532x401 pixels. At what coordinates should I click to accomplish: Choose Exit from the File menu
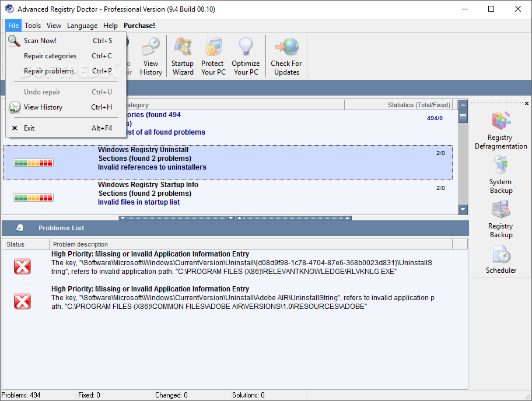tap(66, 128)
